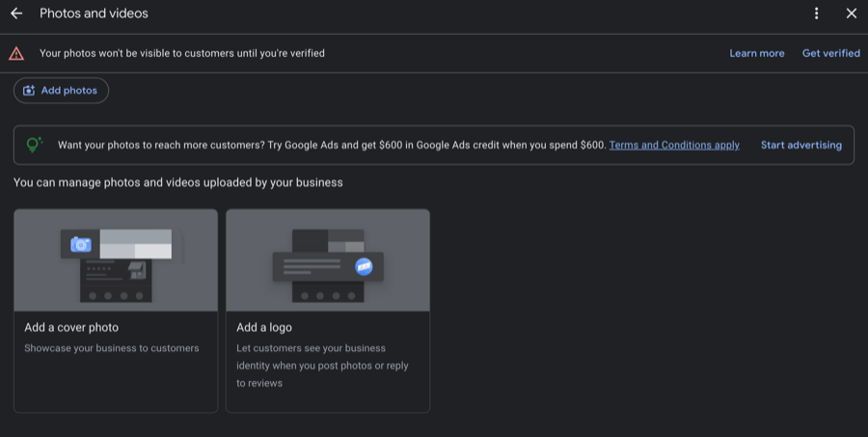Click the 'Add a logo' title
Viewport: 868px width, 437px height.
pos(264,328)
